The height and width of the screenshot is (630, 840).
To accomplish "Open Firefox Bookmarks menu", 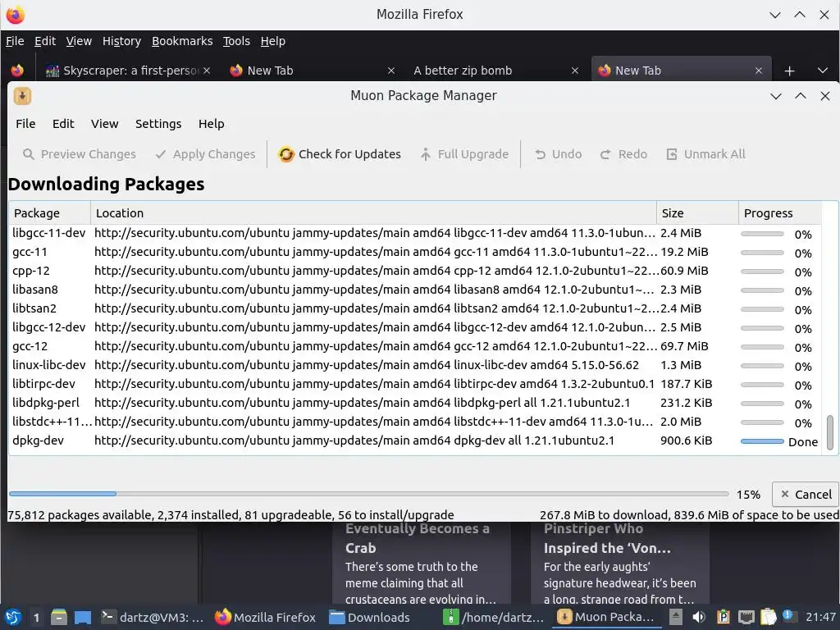I will pos(182,41).
